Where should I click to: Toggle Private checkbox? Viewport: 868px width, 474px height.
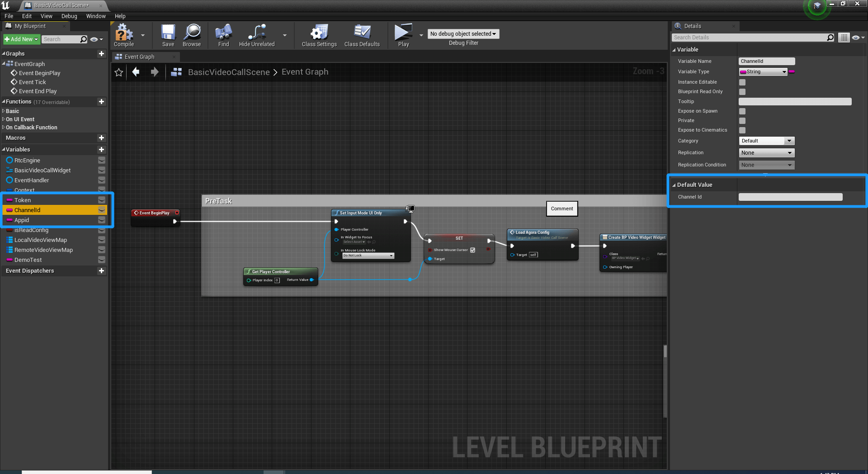742,121
